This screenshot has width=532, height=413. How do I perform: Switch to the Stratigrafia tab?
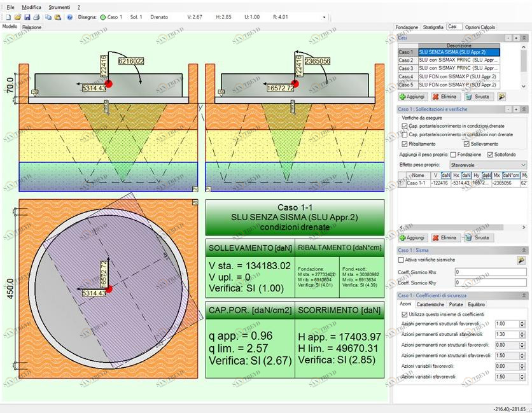point(433,27)
